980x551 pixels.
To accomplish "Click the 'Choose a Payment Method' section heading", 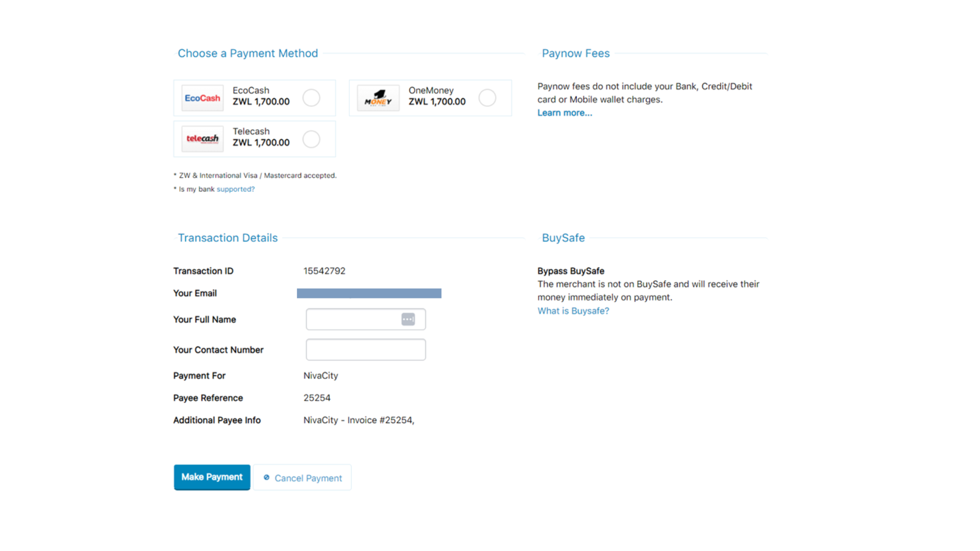I will coord(248,53).
